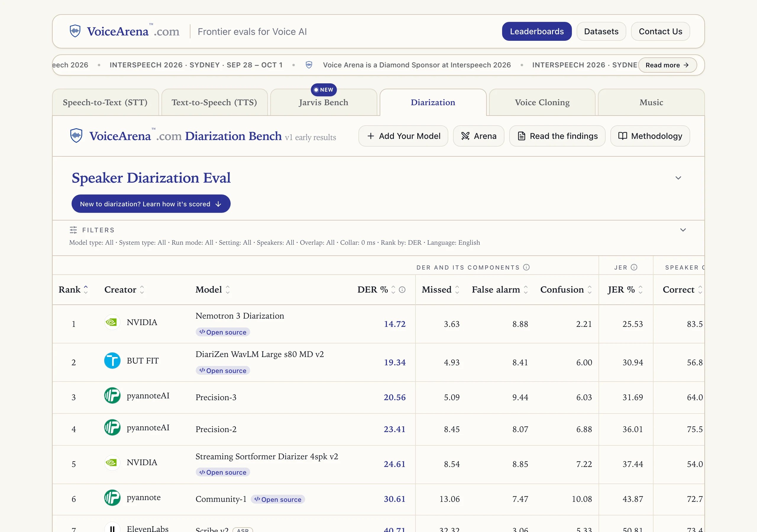The image size is (757, 532).
Task: Click Open source badge under Nemotron 3 Diarization
Action: pyautogui.click(x=223, y=332)
